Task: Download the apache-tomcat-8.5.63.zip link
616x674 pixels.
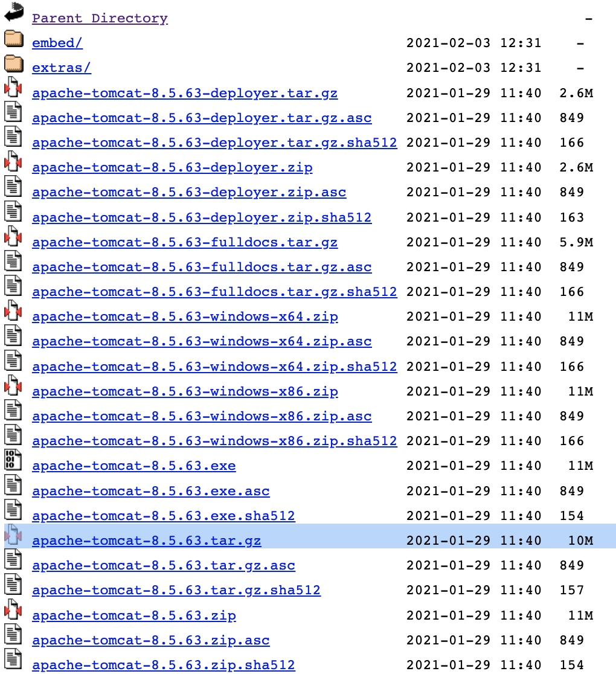Action: [x=133, y=615]
